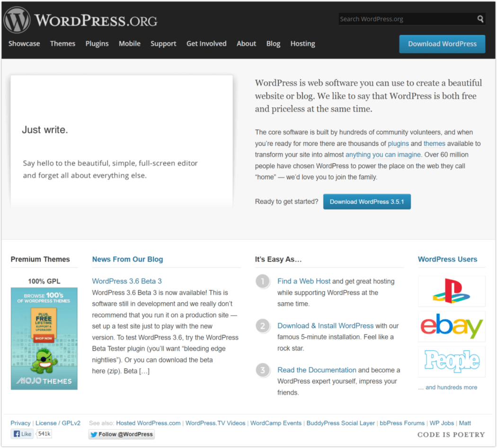Open the Themes menu item
Screen dimensions: 497x448
point(62,43)
